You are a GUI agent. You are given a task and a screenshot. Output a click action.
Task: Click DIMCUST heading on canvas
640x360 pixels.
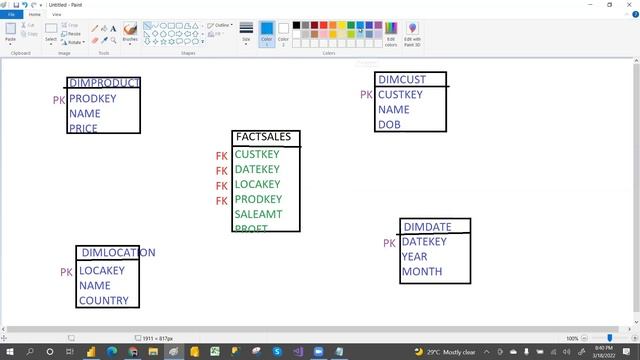point(402,80)
